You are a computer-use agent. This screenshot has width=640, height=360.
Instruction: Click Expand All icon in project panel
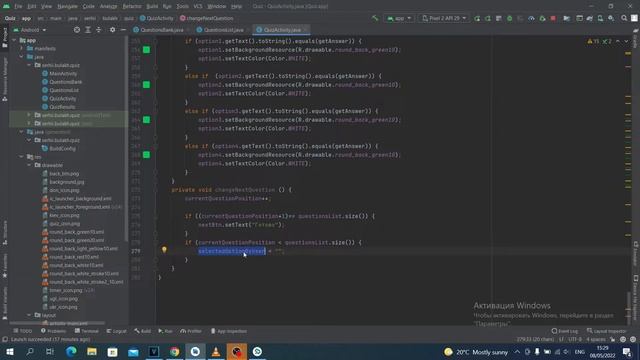point(88,30)
